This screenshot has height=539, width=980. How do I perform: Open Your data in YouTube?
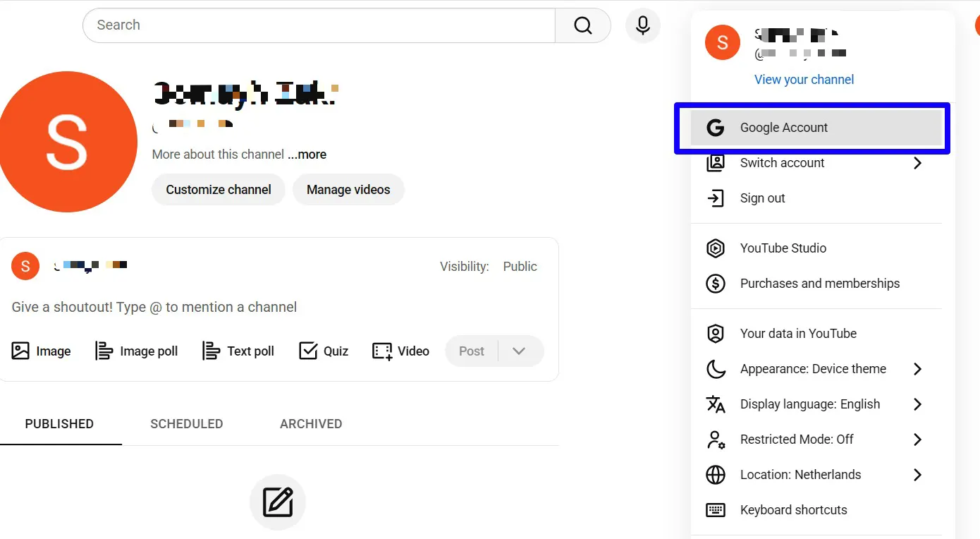[798, 334]
